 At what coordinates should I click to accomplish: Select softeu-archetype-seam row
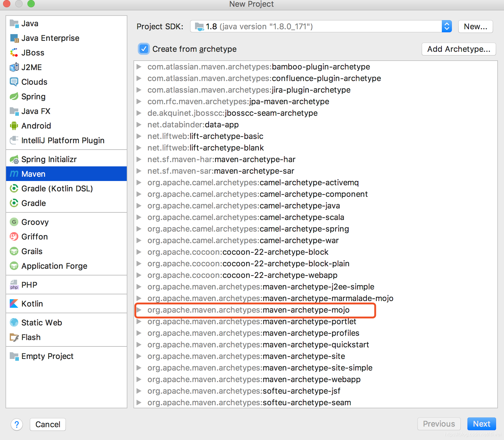(316, 403)
